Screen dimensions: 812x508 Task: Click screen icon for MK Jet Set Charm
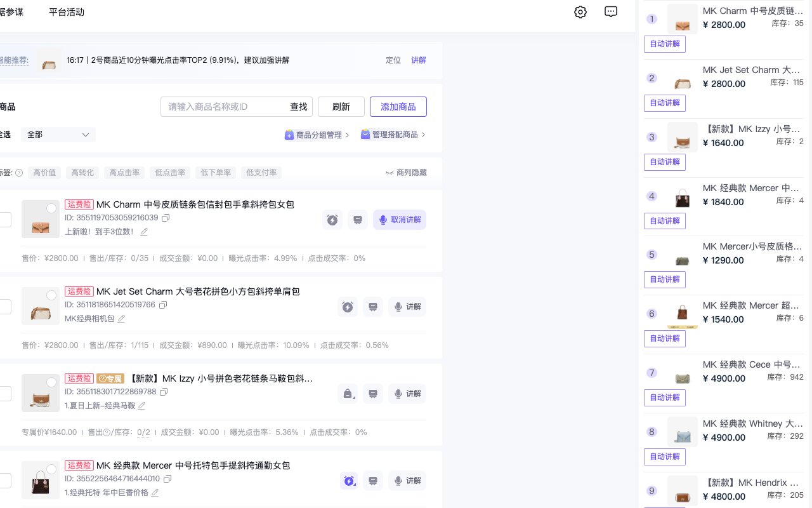click(373, 307)
